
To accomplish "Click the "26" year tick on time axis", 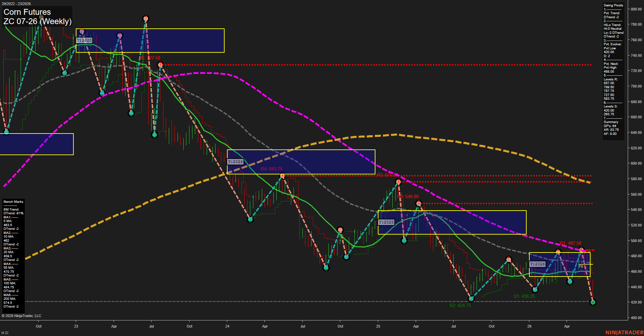I will [x=529, y=326].
